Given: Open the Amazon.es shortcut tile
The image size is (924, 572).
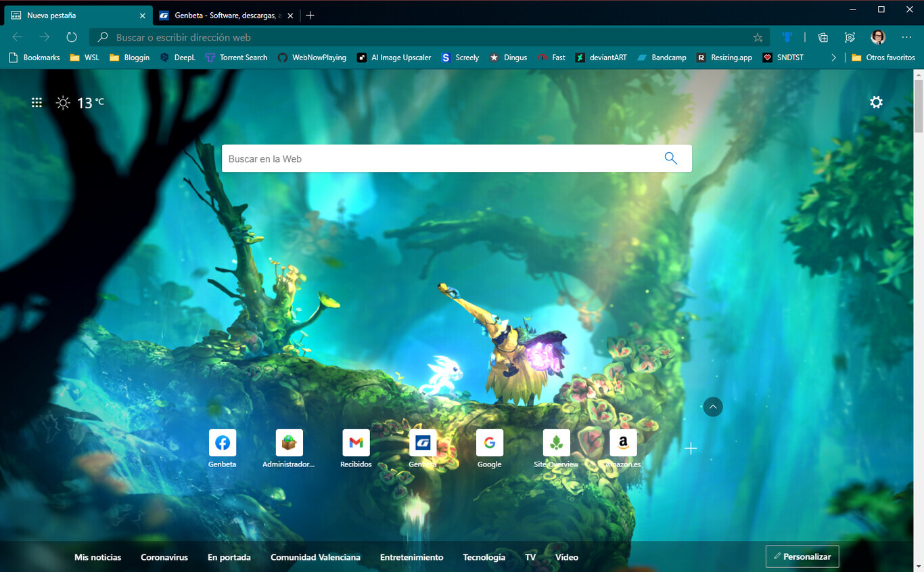Looking at the screenshot, I should point(623,443).
